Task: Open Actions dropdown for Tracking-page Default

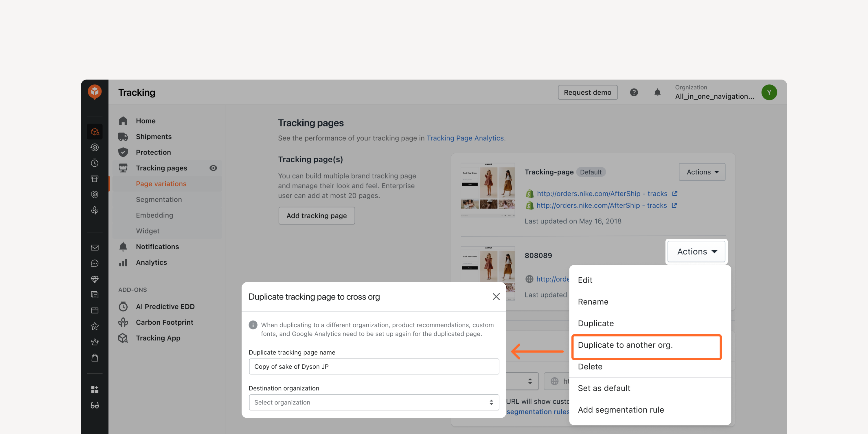Action: coord(702,172)
